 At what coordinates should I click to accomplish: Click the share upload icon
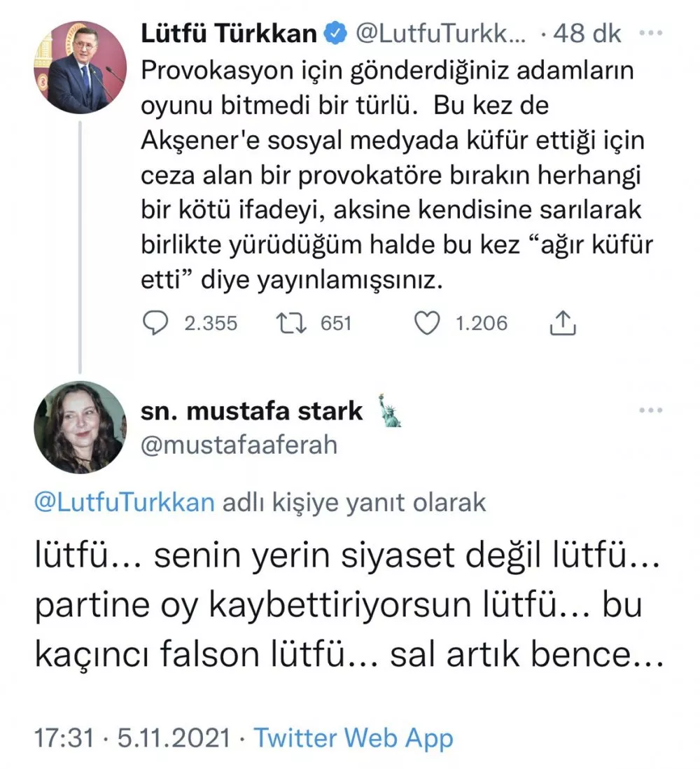click(563, 323)
